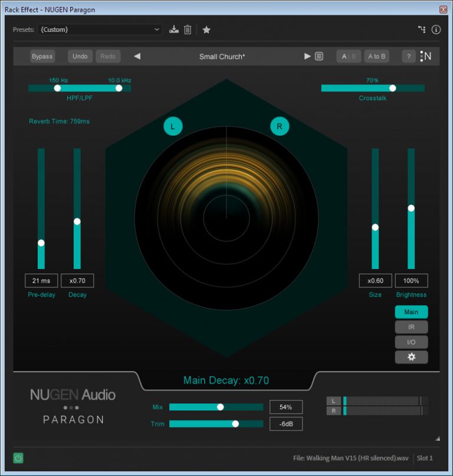Viewport: 453px width, 476px height.
Task: Click the Trim slider handle
Action: tap(235, 424)
